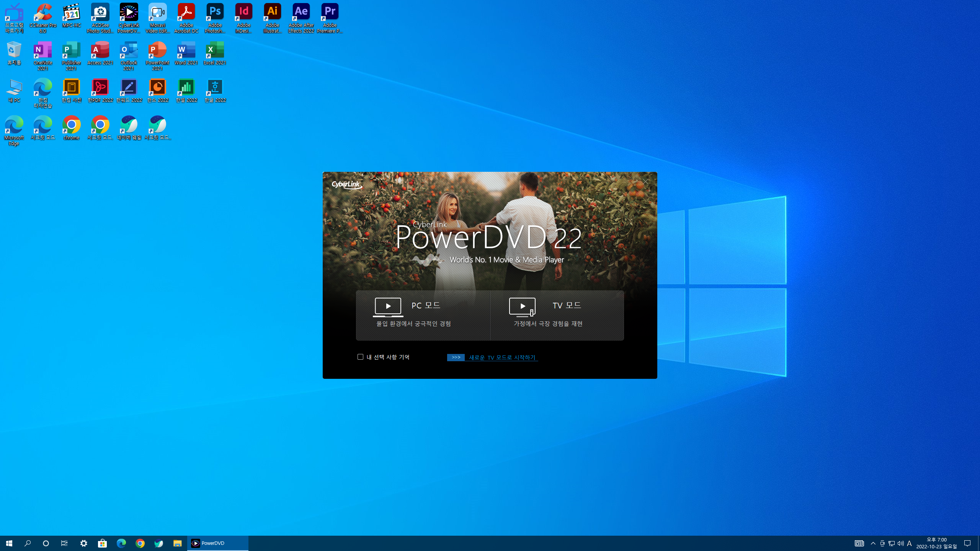Click 새로운 TV 모드로 시작하기 link
The image size is (980, 551).
click(502, 357)
